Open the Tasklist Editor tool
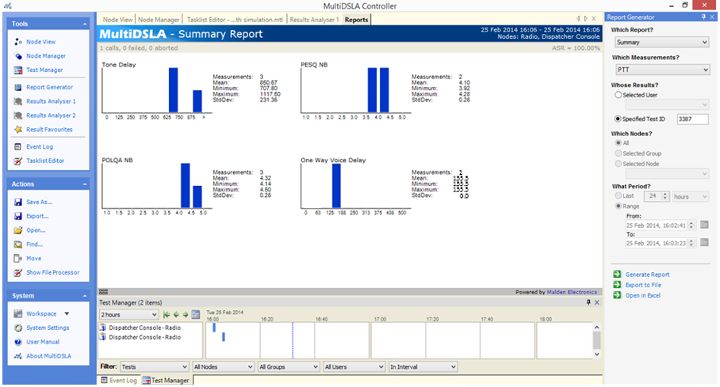The width and height of the screenshot is (720, 387). point(45,161)
